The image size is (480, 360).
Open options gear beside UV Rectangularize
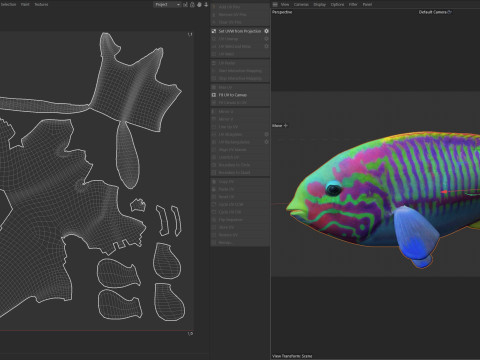coord(266,142)
